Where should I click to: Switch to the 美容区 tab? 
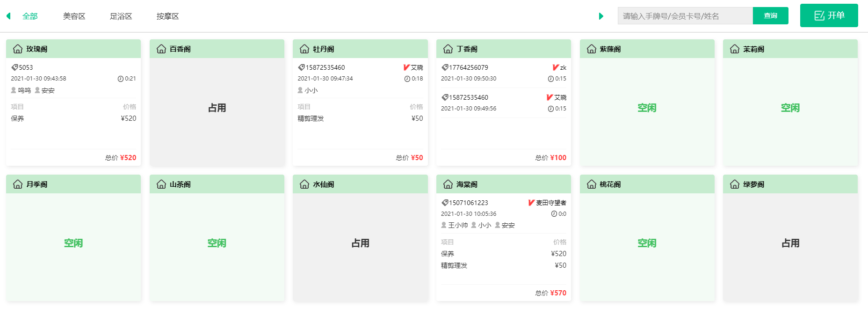(74, 16)
